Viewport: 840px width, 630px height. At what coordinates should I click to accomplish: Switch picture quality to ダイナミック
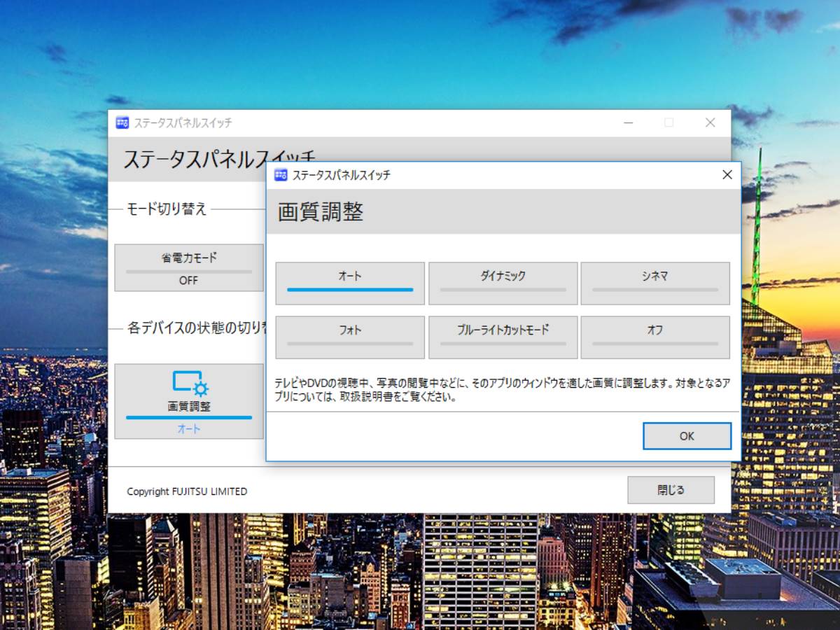503,283
